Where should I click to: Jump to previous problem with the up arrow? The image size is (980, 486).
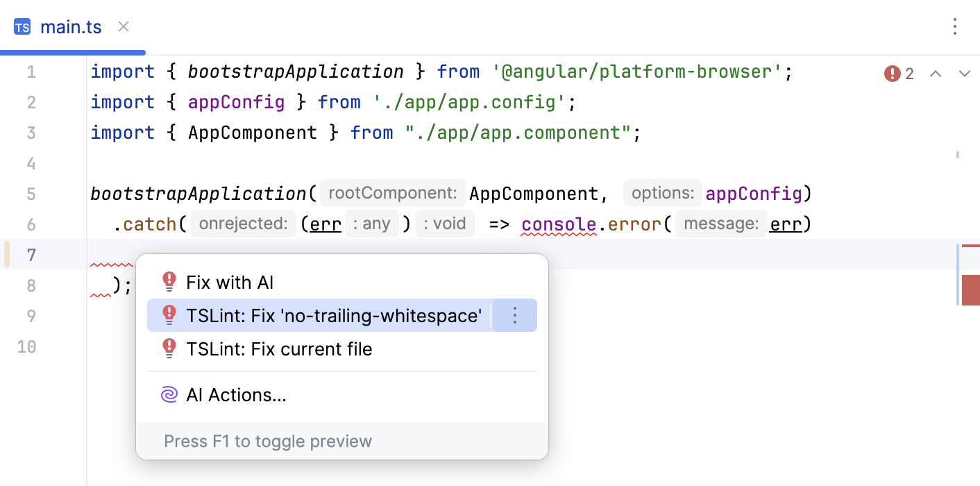point(936,73)
